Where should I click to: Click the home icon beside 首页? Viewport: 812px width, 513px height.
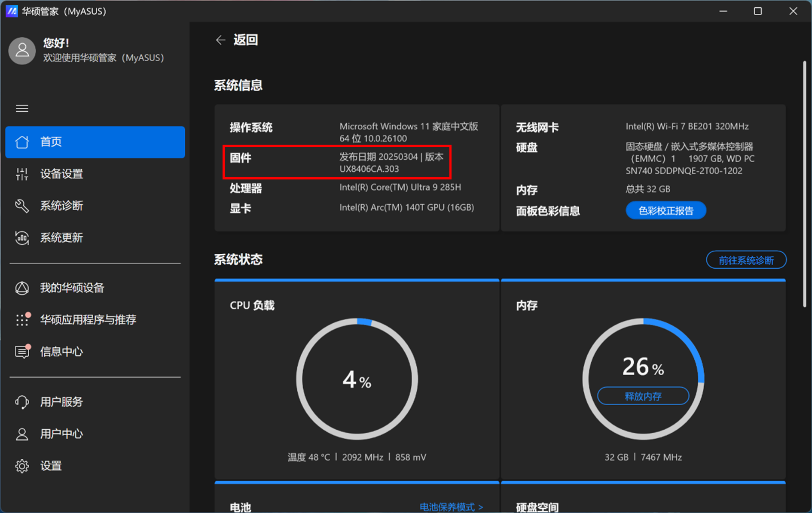(x=22, y=142)
